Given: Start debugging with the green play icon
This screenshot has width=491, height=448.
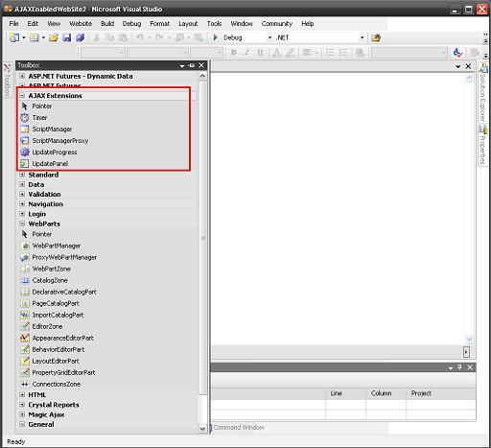Looking at the screenshot, I should 215,37.
